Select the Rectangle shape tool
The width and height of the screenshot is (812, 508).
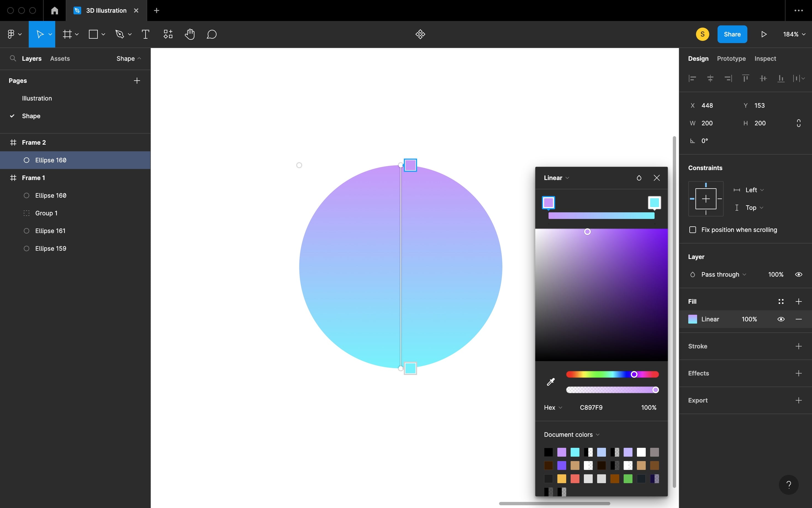(93, 34)
